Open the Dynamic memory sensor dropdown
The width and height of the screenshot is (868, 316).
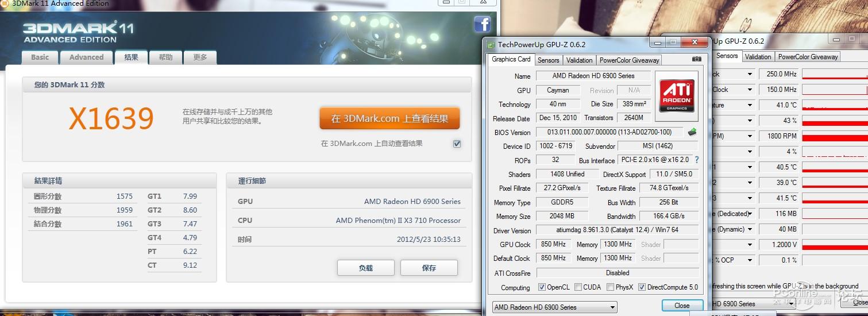tap(750, 229)
